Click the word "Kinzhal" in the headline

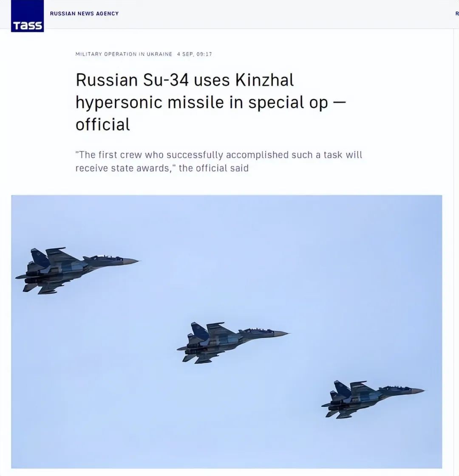tap(265, 80)
